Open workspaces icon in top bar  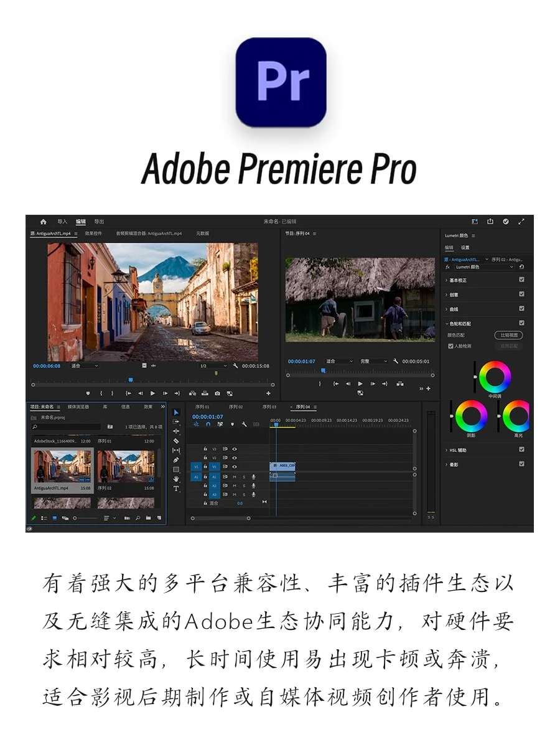point(475,222)
